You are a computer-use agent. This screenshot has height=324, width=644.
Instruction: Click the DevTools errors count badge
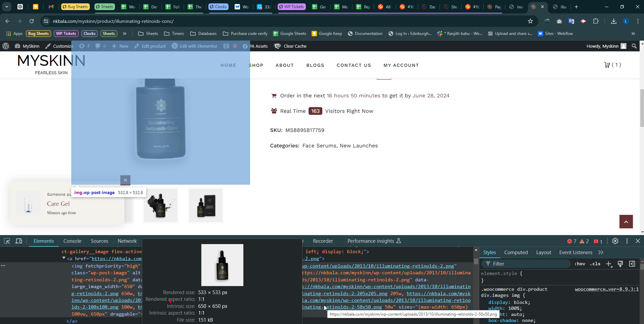[x=572, y=241]
